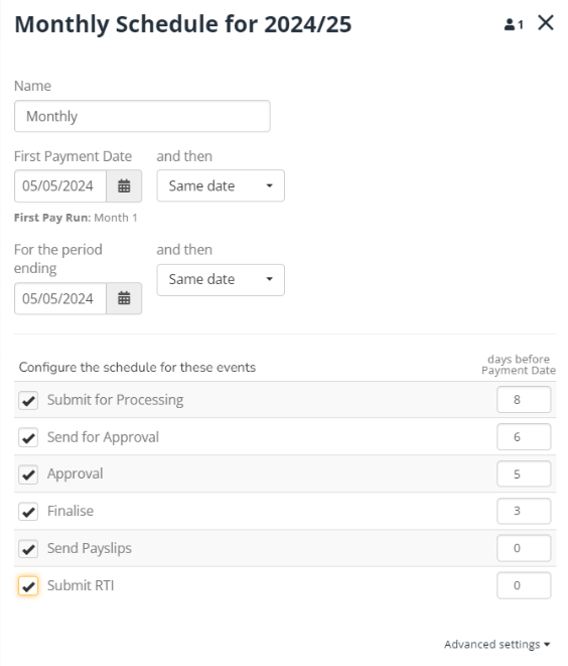Uncheck the Send Payslips checkbox

point(28,549)
